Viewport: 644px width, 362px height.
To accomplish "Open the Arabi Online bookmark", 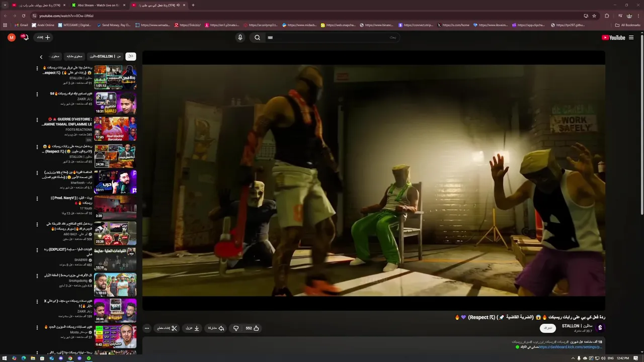I will 43,25.
